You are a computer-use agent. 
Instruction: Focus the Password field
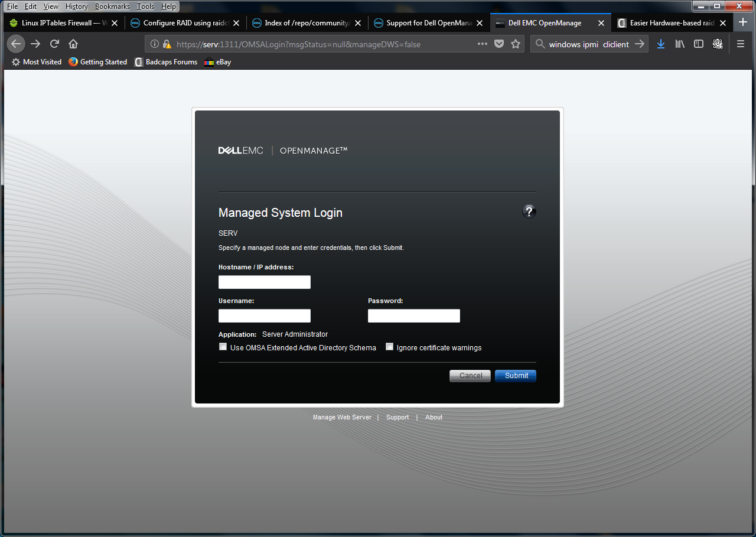click(x=414, y=316)
